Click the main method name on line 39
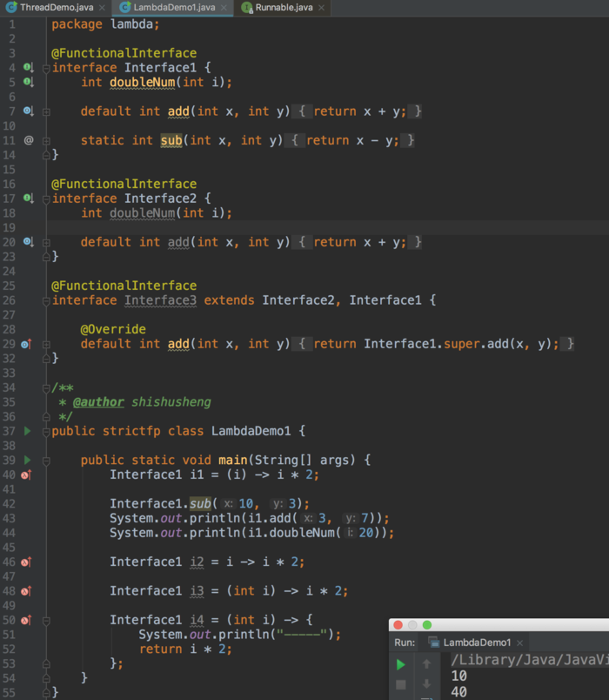This screenshot has width=609, height=700. coord(233,461)
